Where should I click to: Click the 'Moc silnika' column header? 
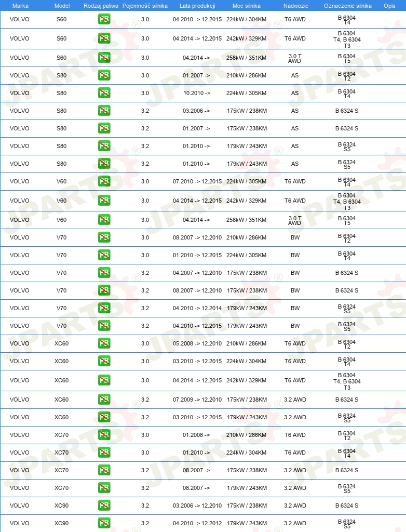247,6
